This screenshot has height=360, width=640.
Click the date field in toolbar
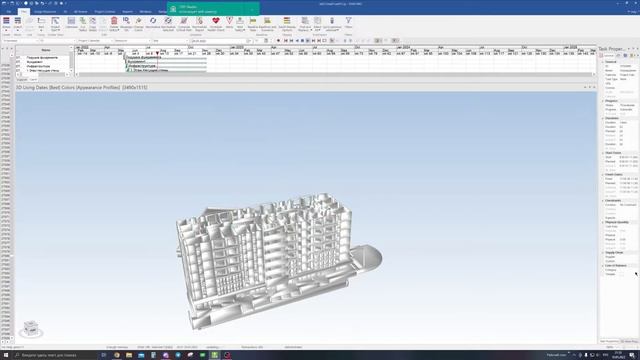click(221, 41)
